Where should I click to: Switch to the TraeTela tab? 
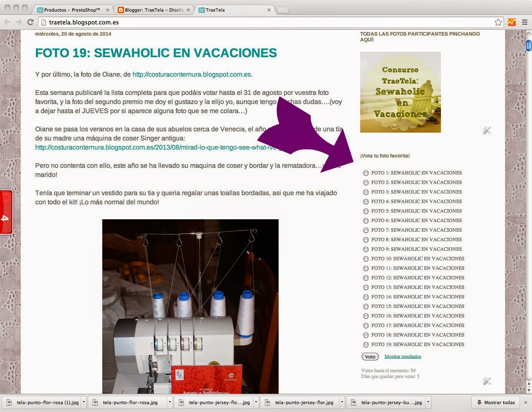click(x=235, y=10)
